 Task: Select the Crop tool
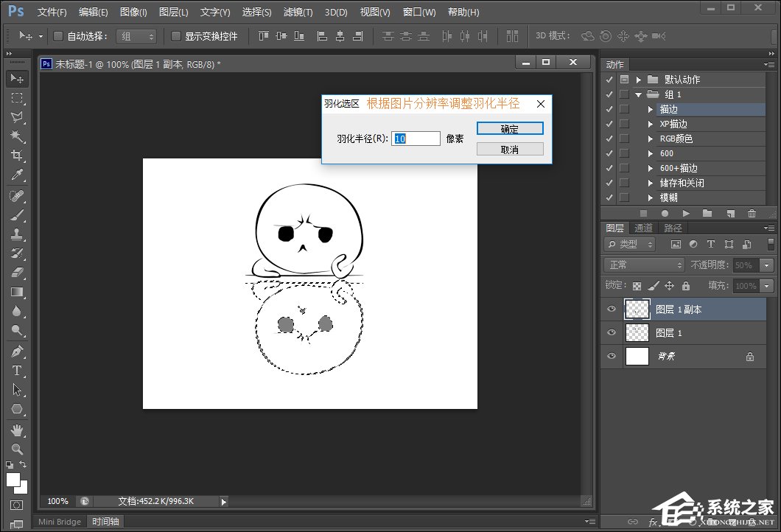17,155
